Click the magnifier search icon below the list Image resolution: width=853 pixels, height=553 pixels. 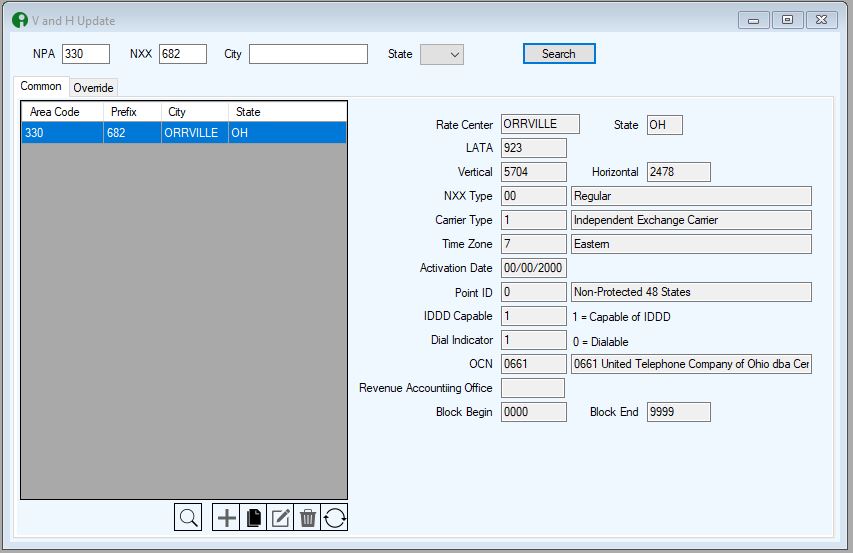(x=187, y=517)
